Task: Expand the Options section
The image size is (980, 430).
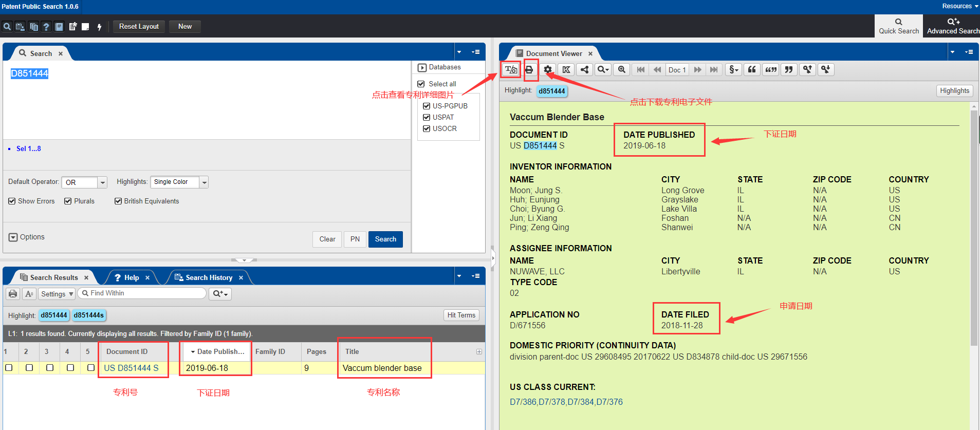Action: (13, 237)
